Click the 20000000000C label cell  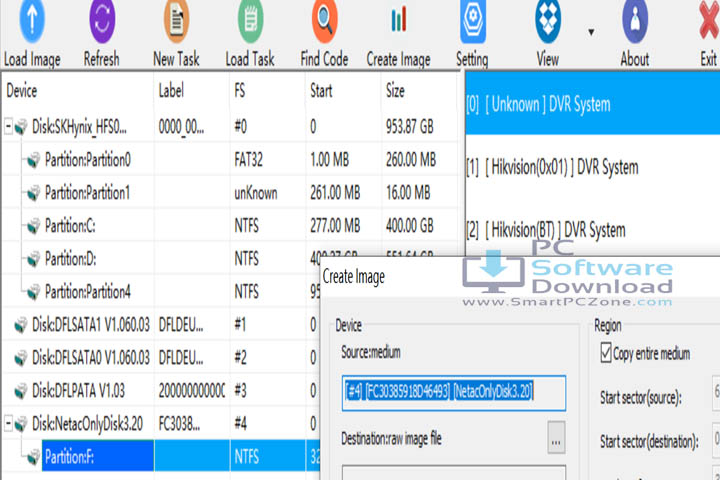[192, 391]
